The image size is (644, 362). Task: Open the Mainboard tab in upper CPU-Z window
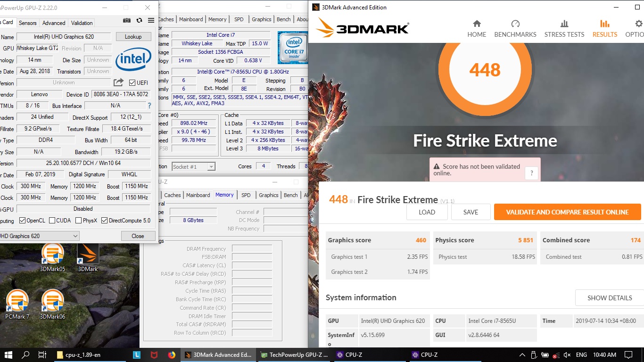pyautogui.click(x=191, y=19)
